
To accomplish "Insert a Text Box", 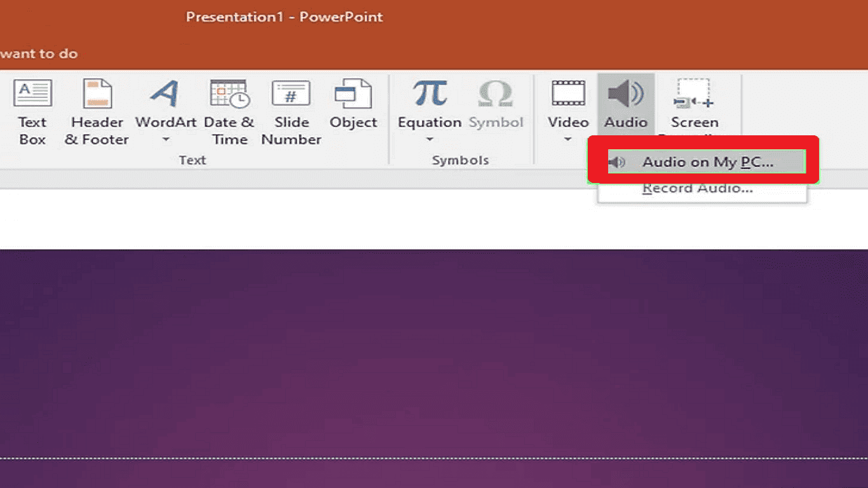I will [32, 112].
